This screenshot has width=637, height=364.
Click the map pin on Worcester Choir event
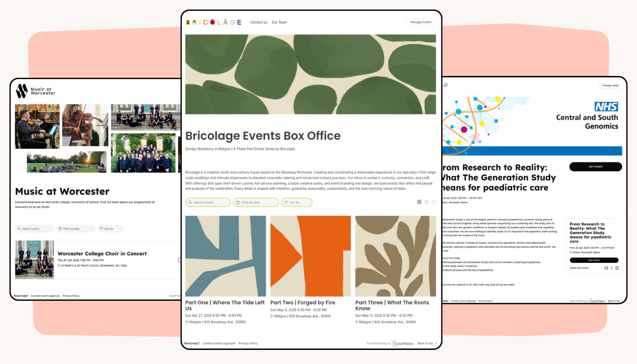point(59,265)
